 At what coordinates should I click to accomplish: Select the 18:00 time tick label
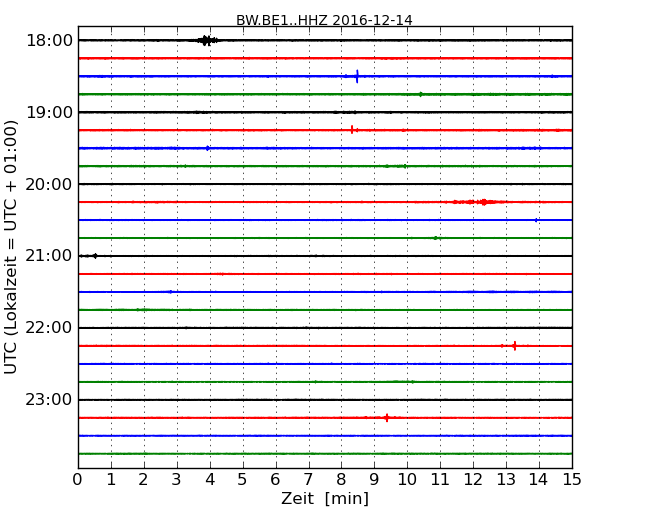point(49,41)
